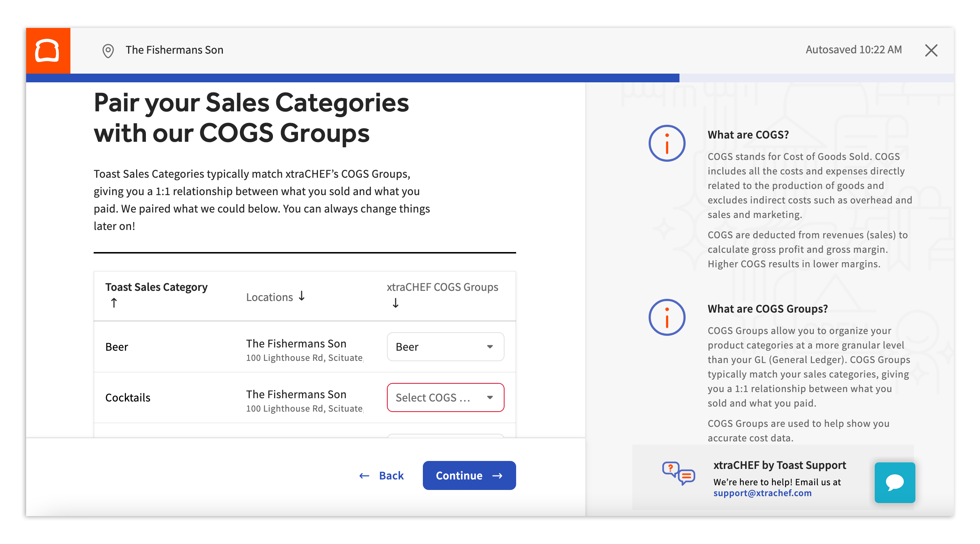
Task: Open the Beer COGS group dropdown
Action: 445,347
